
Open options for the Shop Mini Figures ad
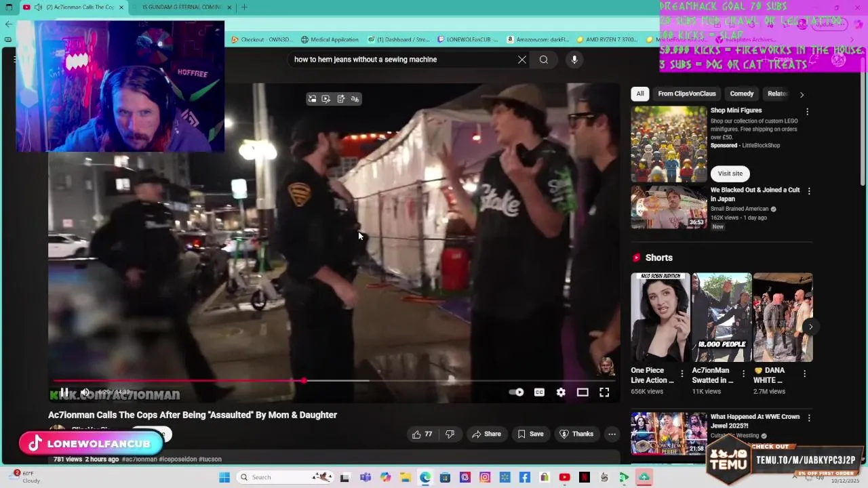pyautogui.click(x=807, y=111)
